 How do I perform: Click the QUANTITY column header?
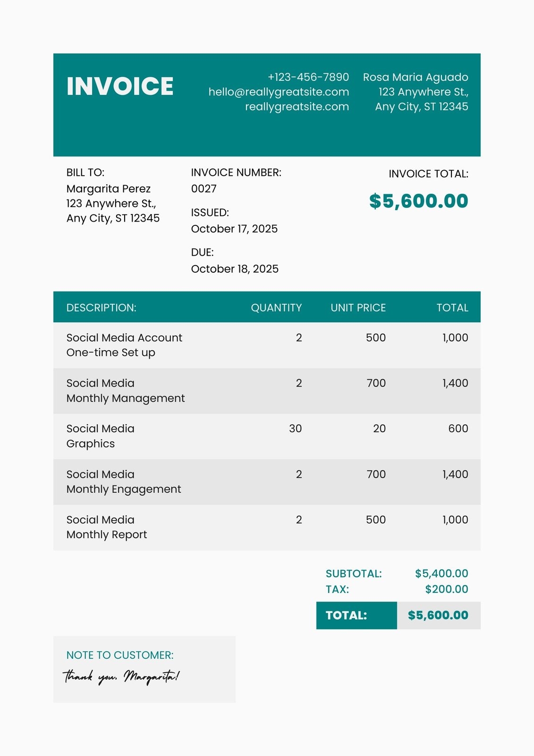(276, 308)
